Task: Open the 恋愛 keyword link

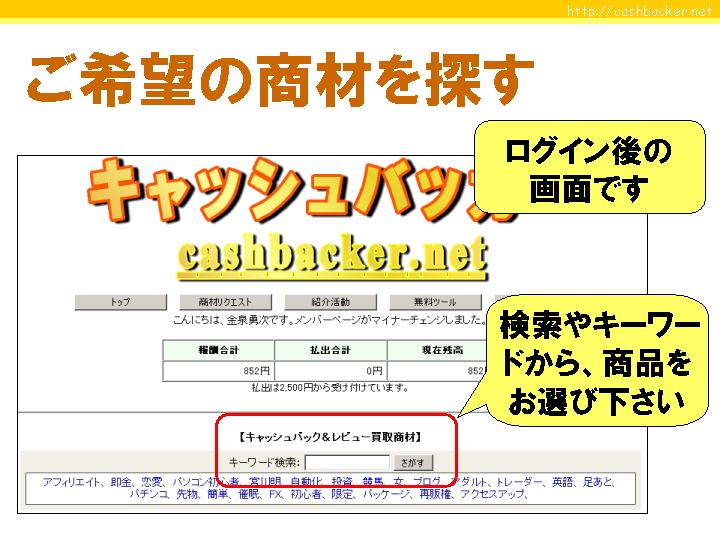Action: (152, 482)
